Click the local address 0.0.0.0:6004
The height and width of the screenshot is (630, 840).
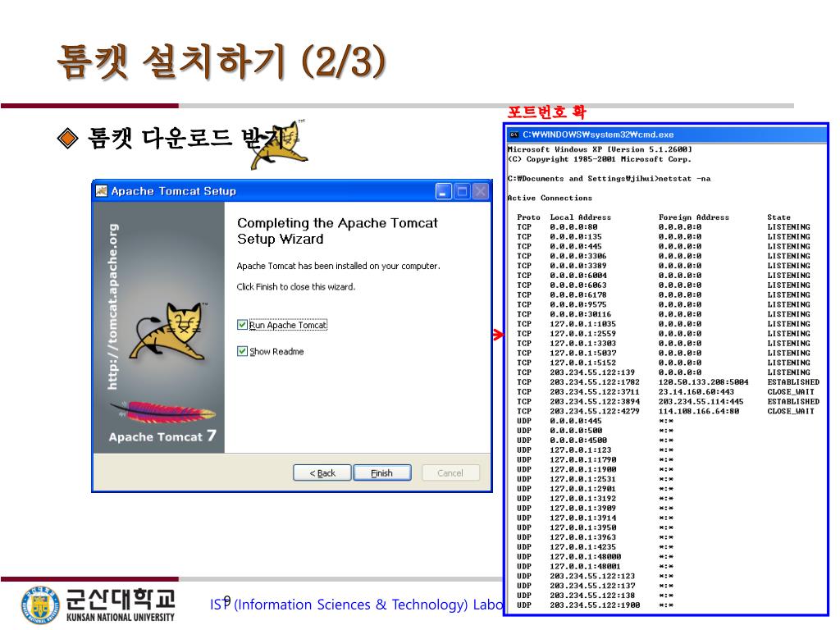pyautogui.click(x=578, y=276)
